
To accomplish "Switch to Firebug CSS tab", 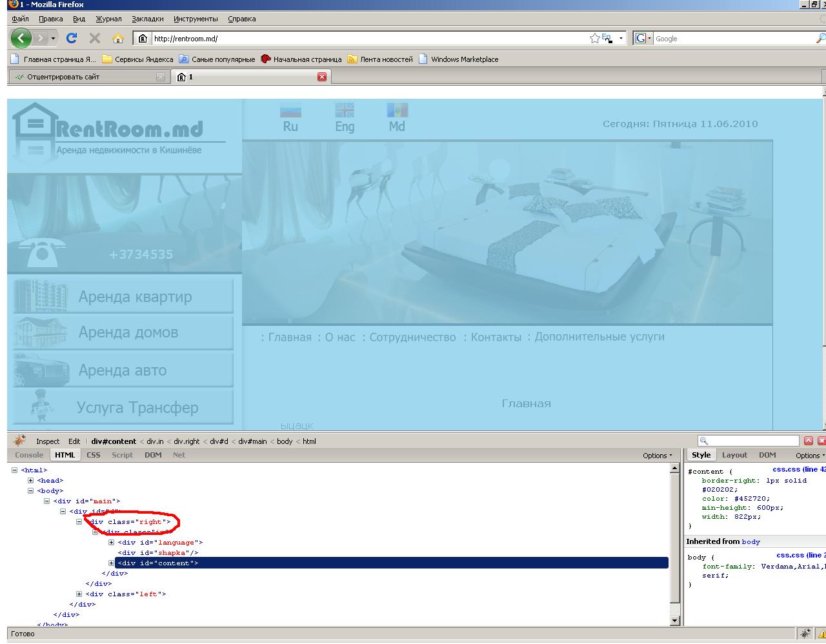I will (94, 455).
